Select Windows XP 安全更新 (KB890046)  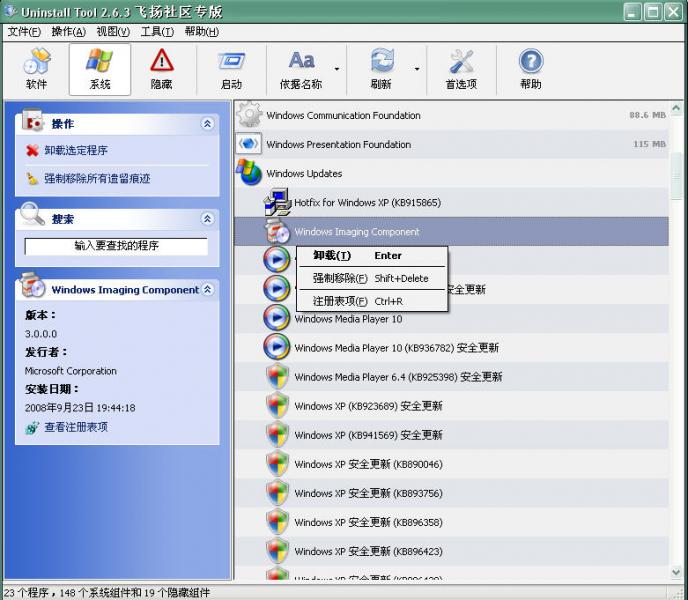[x=452, y=463]
